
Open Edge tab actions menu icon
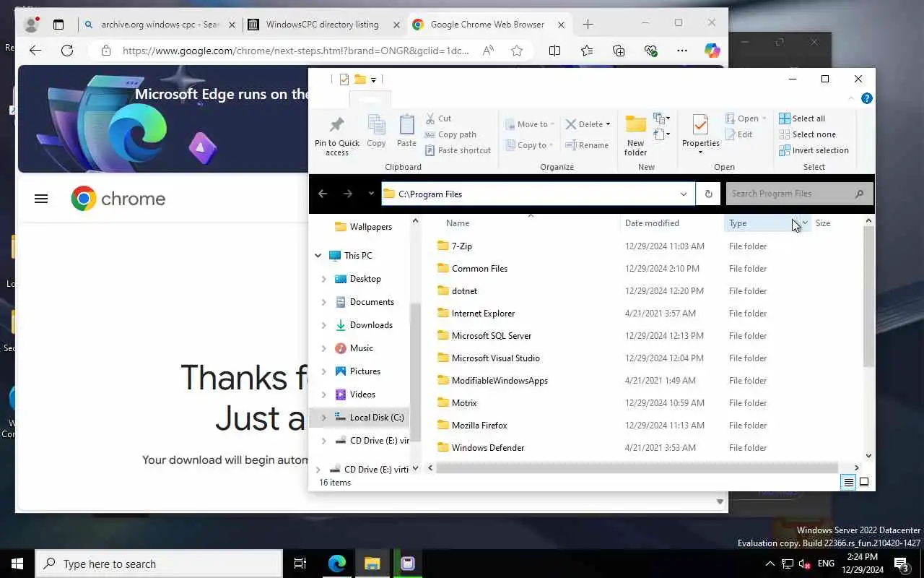coord(58,25)
